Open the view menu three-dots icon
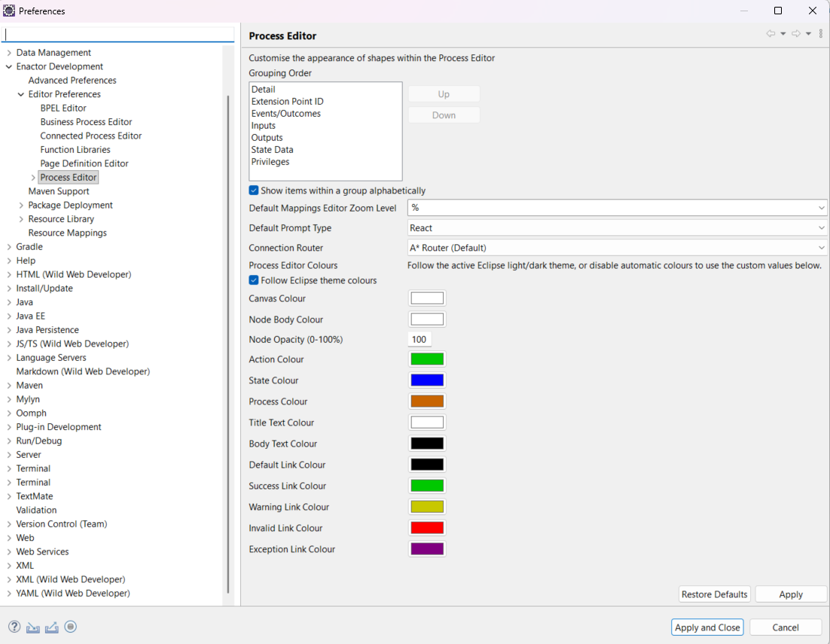The image size is (830, 644). [820, 34]
